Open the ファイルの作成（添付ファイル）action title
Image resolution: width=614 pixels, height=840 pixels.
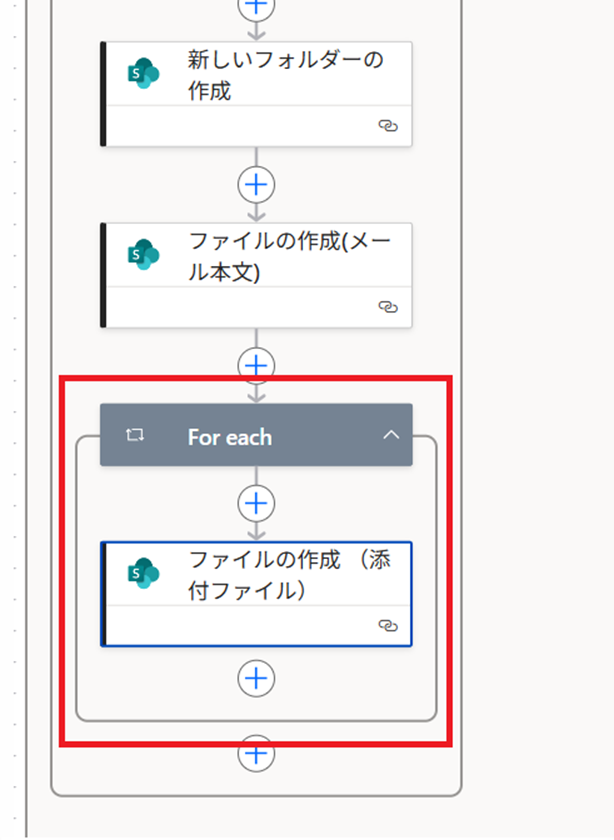tap(290, 574)
